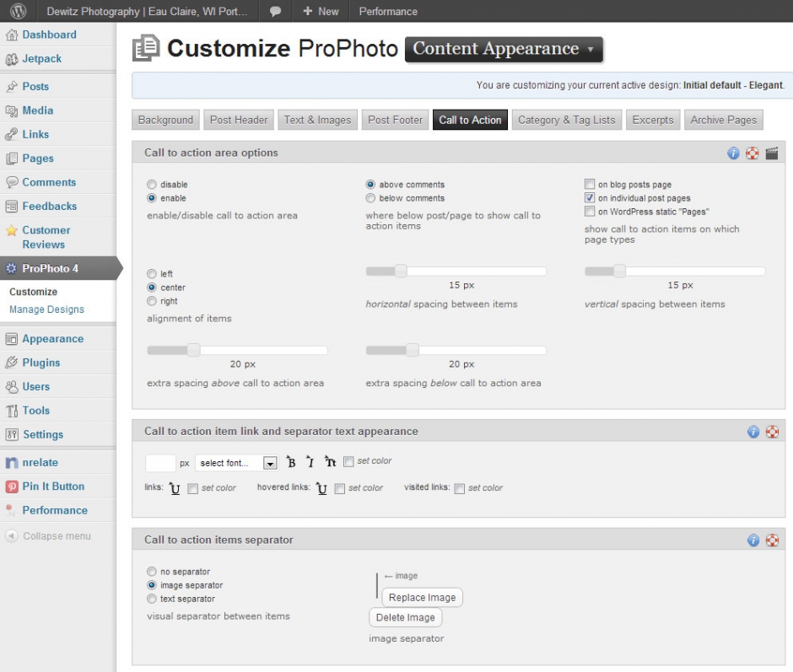
Task: Open Performance in the admin bar
Action: (388, 11)
